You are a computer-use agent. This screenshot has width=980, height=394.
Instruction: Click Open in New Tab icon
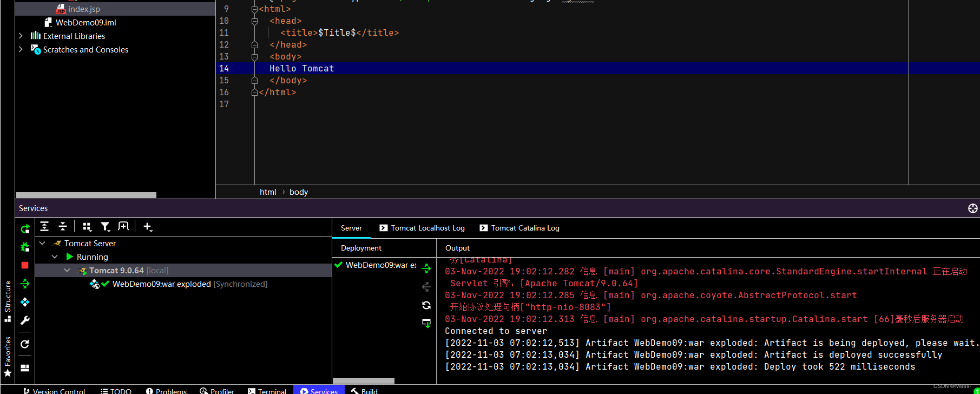pos(123,227)
